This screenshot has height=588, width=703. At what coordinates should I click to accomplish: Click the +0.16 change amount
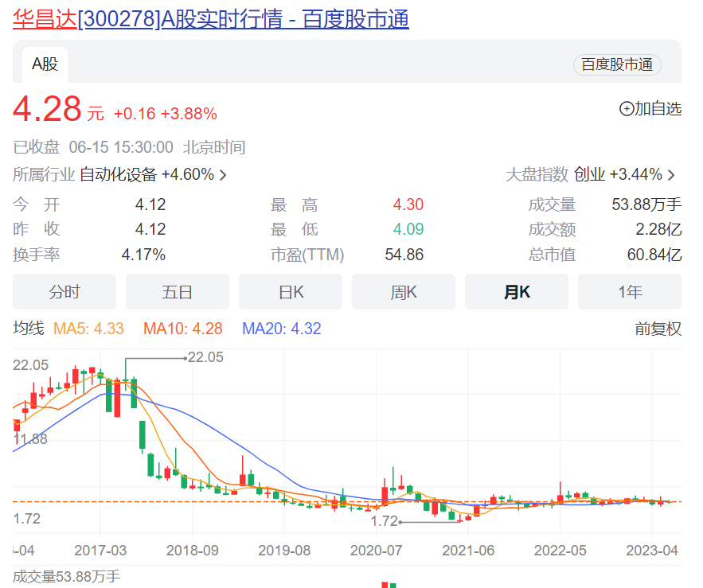(135, 114)
